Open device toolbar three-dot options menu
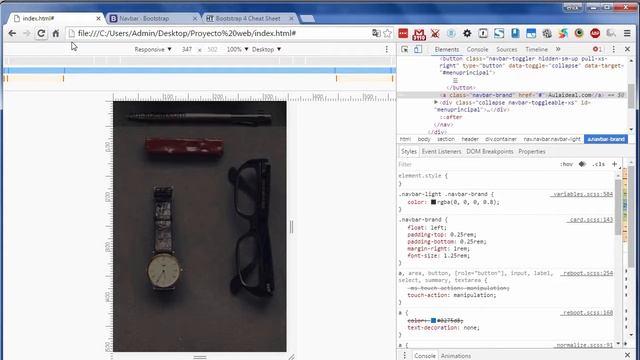640x360 pixels. [x=387, y=49]
